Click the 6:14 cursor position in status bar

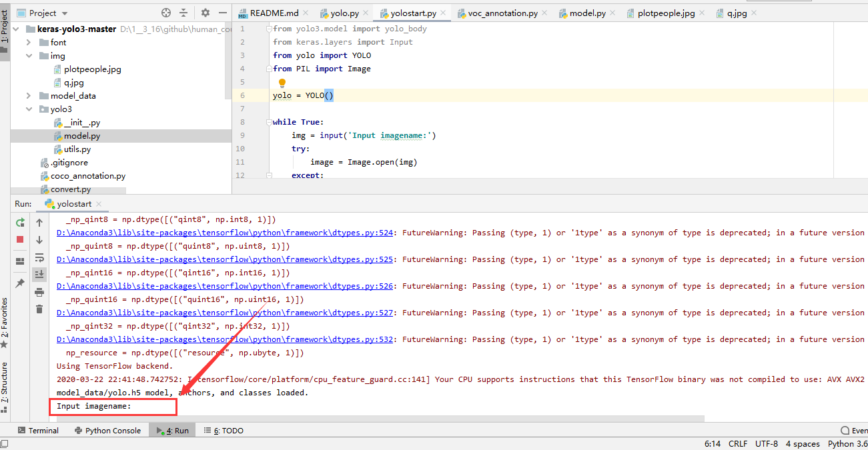712,444
